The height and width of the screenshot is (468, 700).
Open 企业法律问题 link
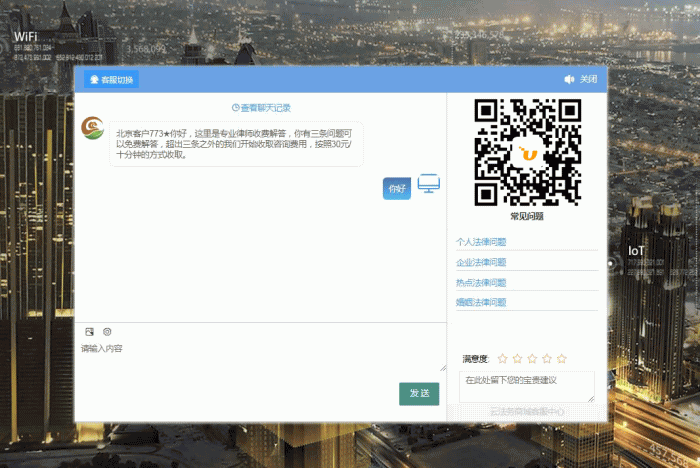pyautogui.click(x=481, y=262)
